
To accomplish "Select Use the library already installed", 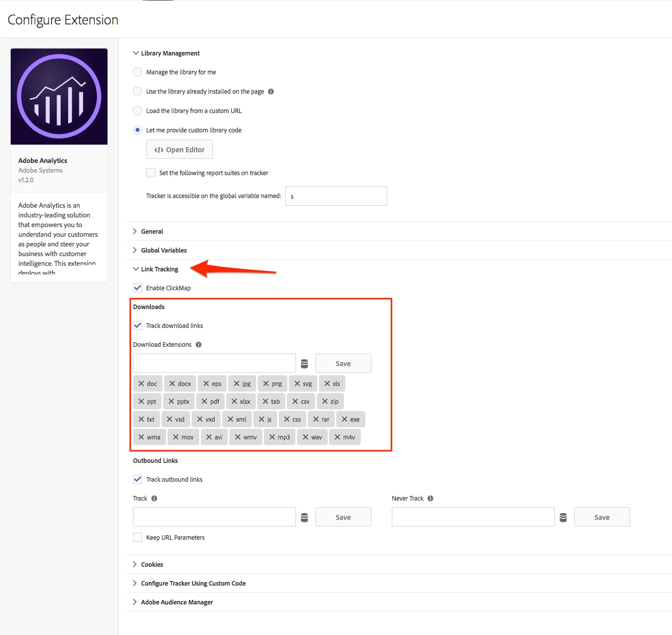I will point(138,91).
